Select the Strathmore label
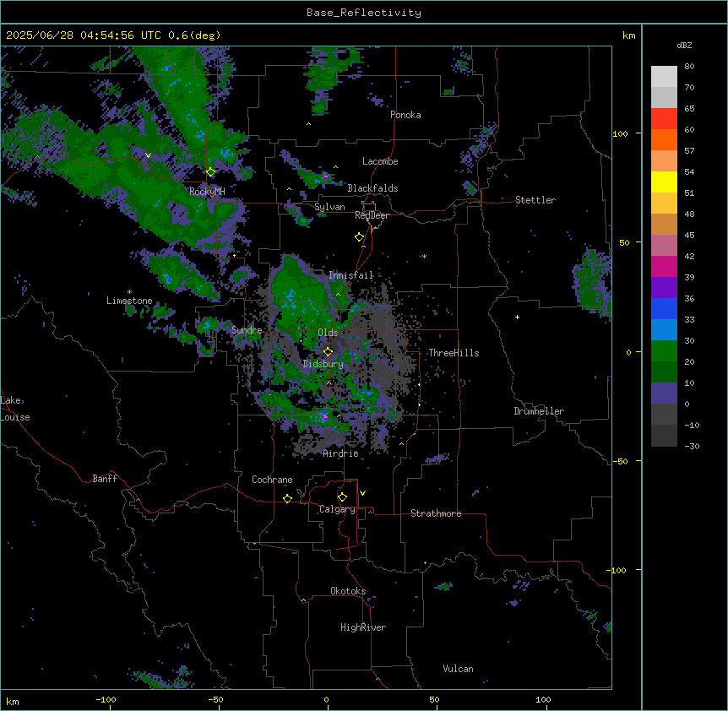This screenshot has height=711, width=728. [436, 513]
